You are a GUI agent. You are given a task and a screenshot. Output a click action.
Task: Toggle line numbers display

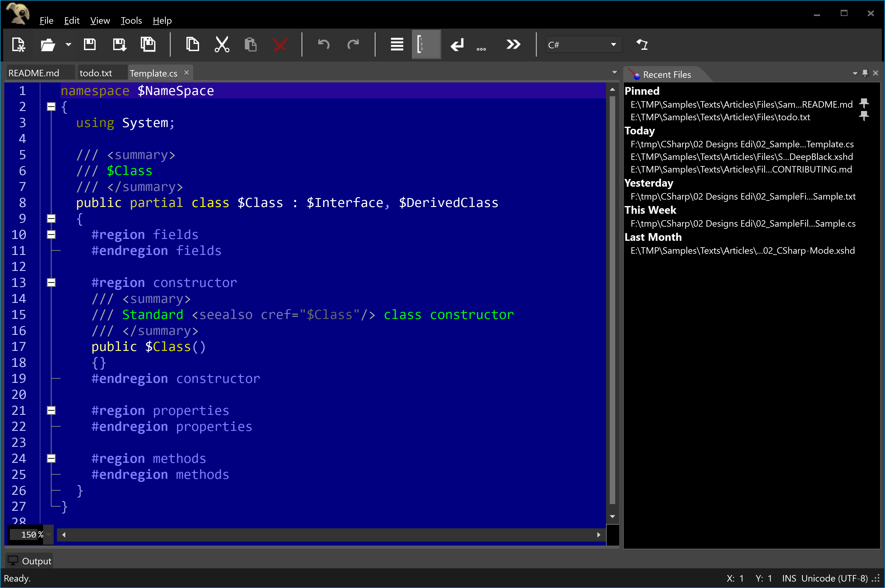[426, 45]
